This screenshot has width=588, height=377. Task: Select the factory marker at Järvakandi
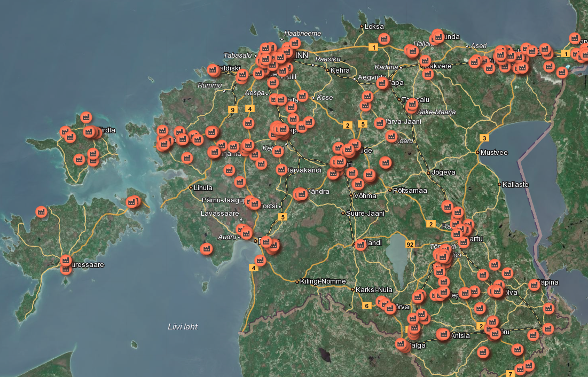click(x=281, y=170)
